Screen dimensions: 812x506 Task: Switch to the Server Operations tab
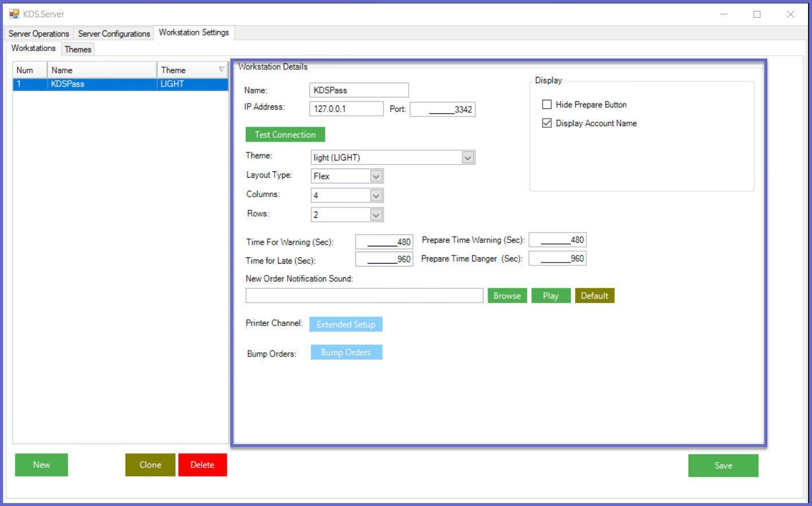pyautogui.click(x=39, y=34)
